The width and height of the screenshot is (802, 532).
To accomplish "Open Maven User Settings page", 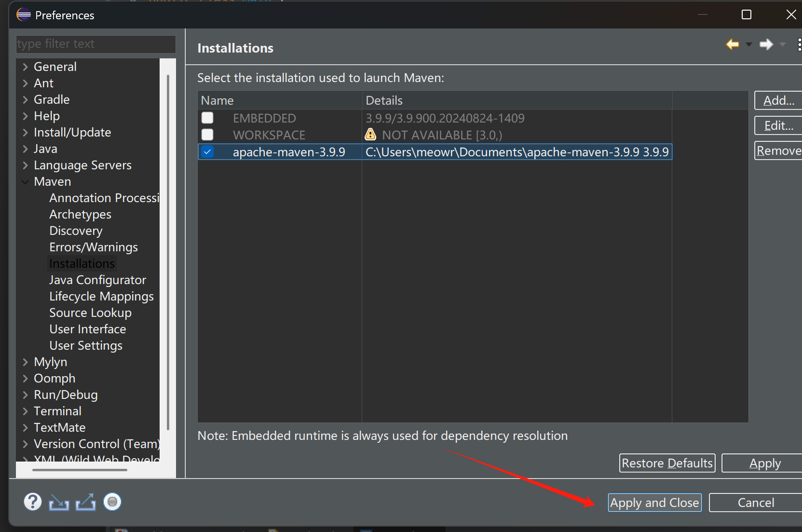I will [x=86, y=346].
